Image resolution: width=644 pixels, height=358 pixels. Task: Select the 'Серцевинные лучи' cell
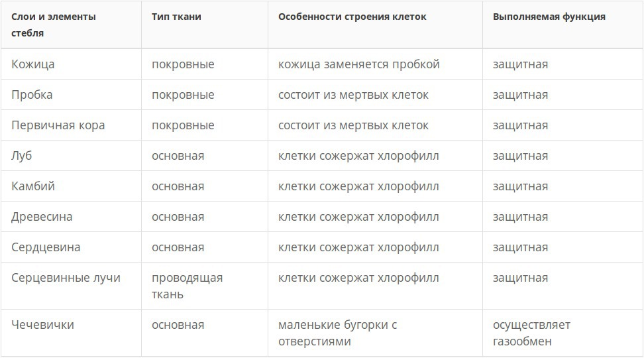pos(66,278)
